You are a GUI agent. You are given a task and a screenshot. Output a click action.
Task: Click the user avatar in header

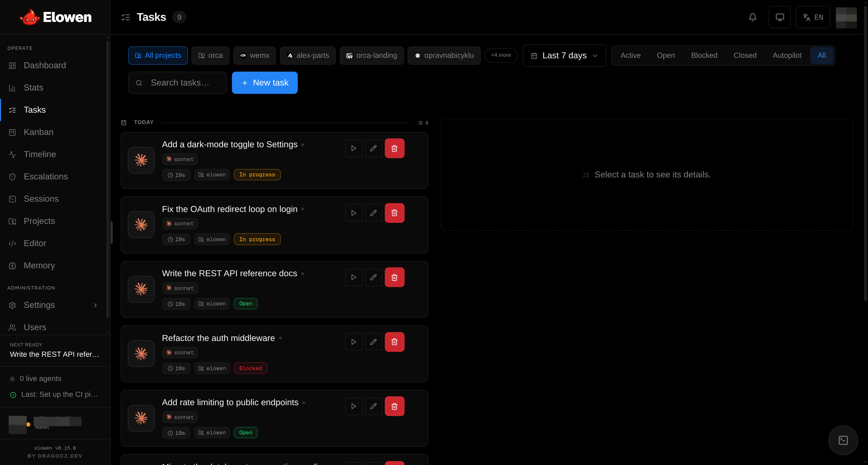coord(846,17)
